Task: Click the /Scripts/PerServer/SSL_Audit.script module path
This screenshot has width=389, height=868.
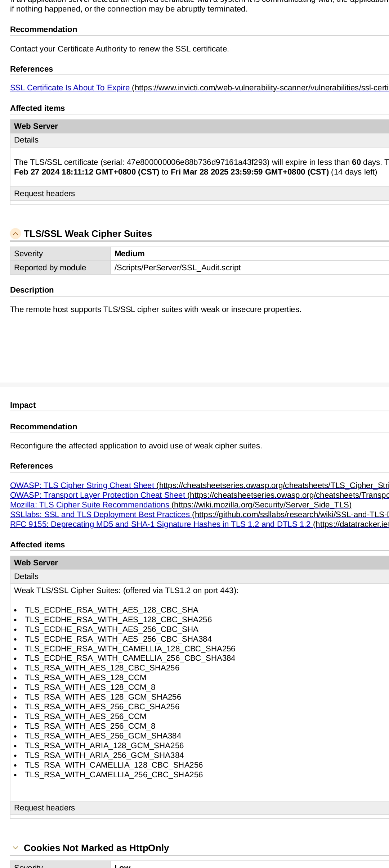Action: tap(178, 268)
